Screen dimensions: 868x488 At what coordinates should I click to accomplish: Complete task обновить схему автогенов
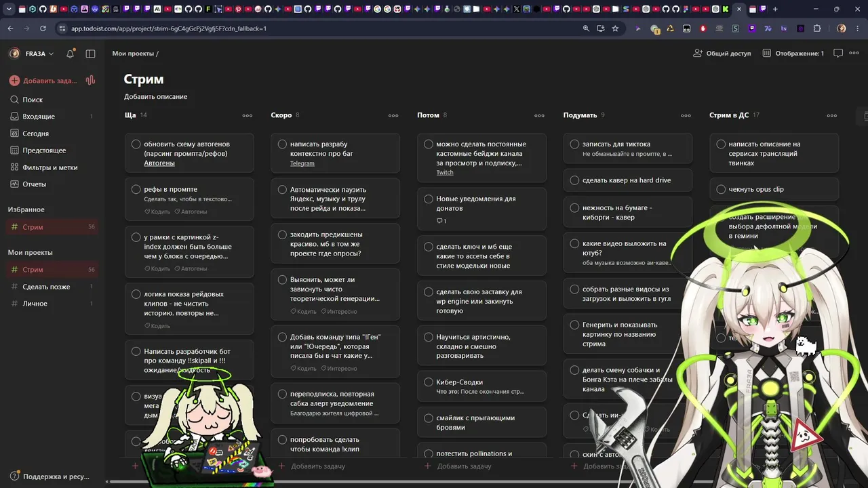click(x=136, y=144)
